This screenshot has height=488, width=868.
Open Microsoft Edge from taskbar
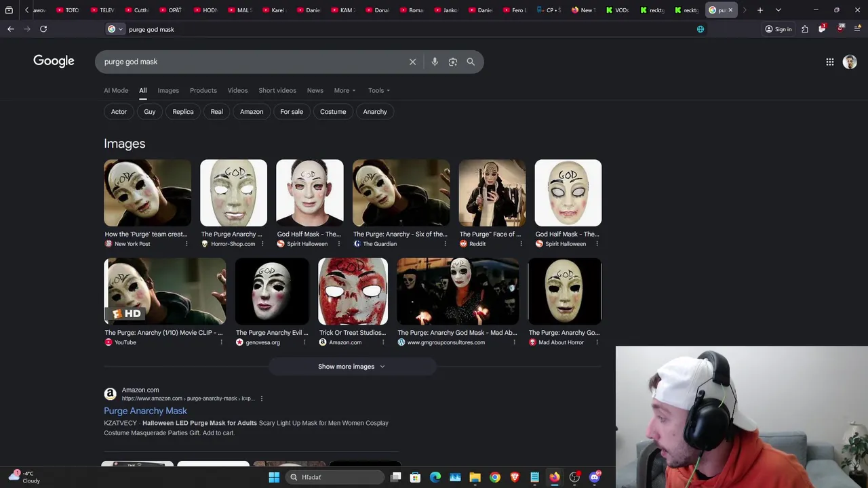point(435,477)
